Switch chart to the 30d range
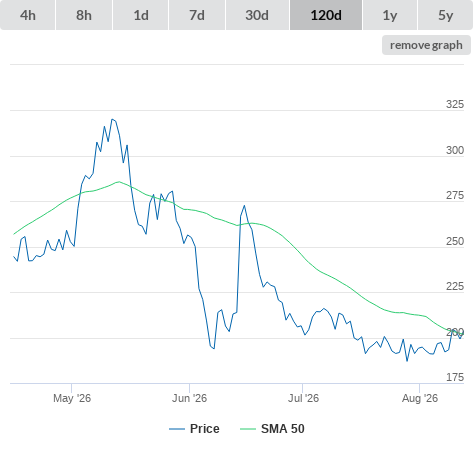Viewport: 474px width, 455px height. (257, 15)
